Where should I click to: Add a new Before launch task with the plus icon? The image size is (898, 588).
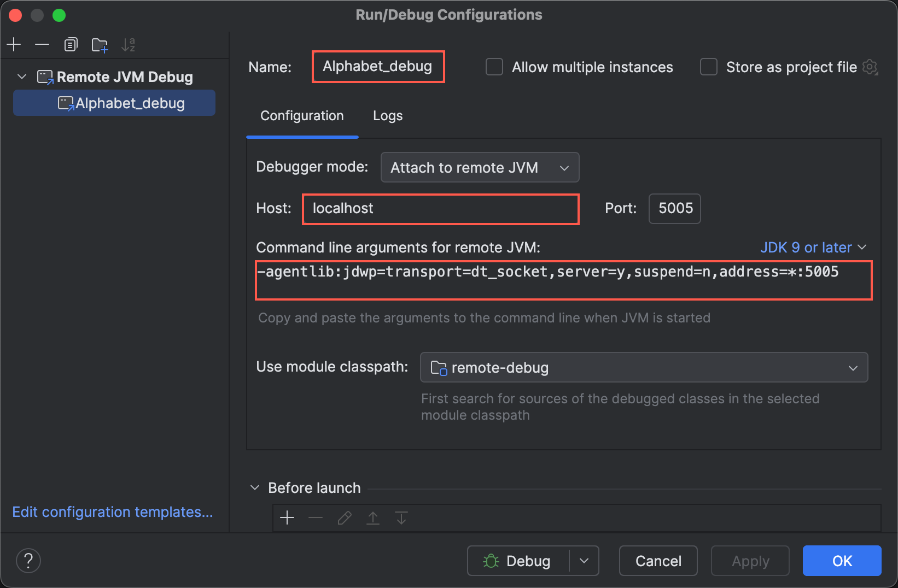[287, 518]
